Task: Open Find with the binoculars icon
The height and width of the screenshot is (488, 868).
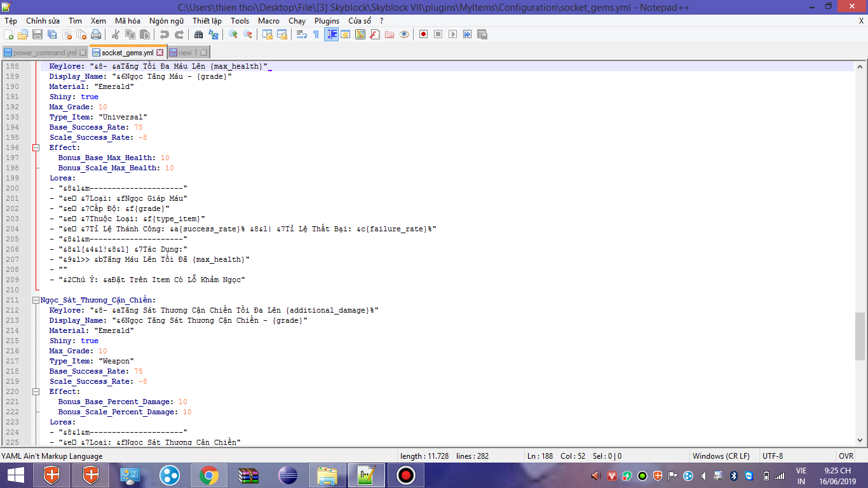Action: (x=199, y=34)
